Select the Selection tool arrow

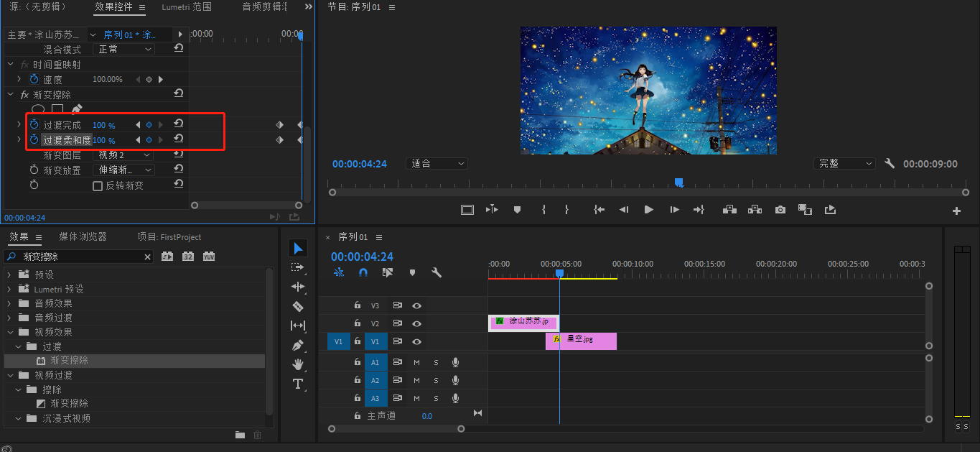(x=298, y=249)
